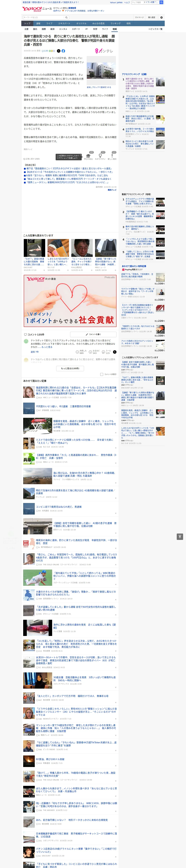The image size is (186, 868).
Task: Click the 学びがある graduation cap reaction
Action: tap(89, 156)
